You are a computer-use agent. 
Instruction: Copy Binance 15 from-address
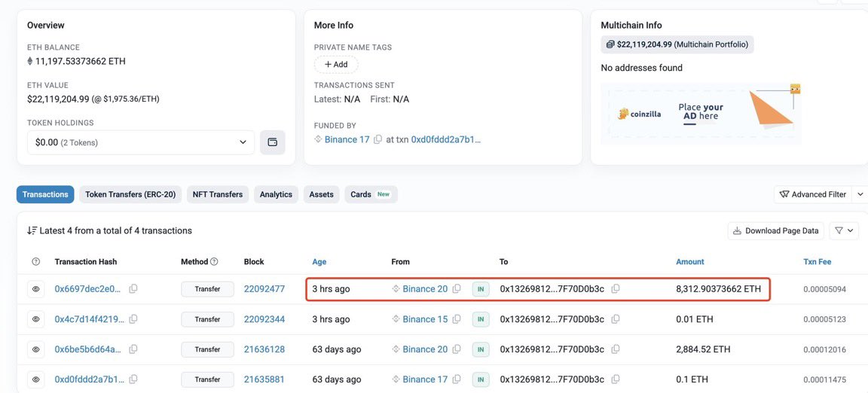457,319
